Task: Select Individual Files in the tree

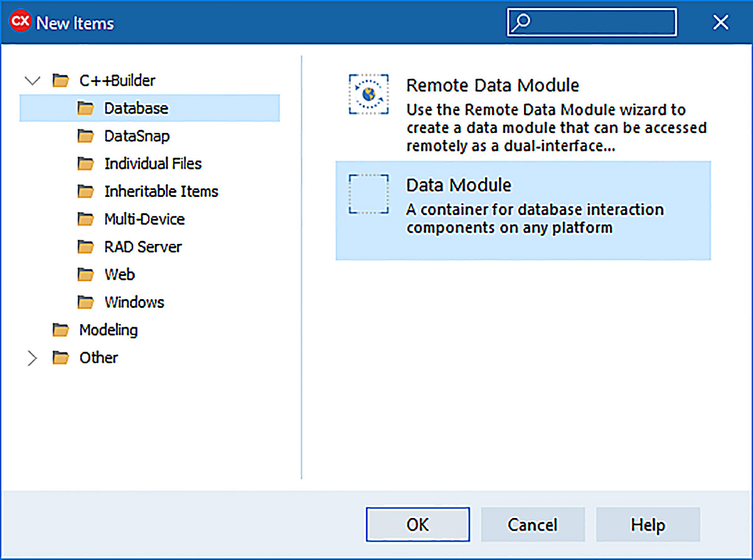Action: [153, 164]
